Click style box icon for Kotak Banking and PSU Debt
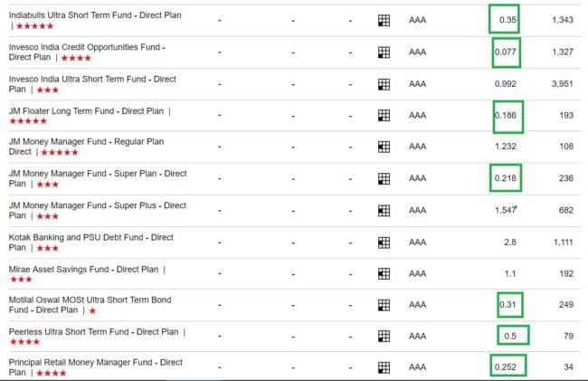 coord(384,243)
